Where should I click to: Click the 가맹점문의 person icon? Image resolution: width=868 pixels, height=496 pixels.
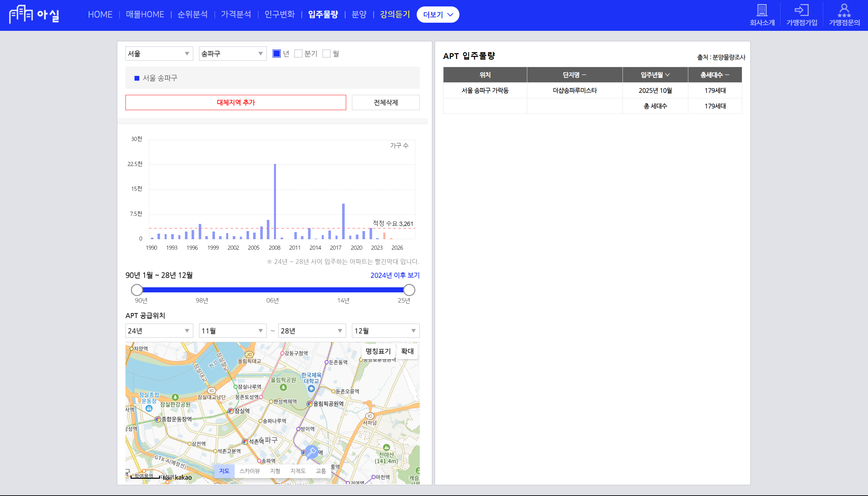pyautogui.click(x=844, y=10)
